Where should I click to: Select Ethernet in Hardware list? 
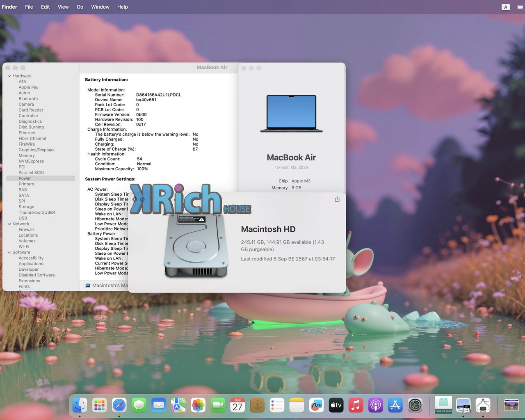point(27,133)
